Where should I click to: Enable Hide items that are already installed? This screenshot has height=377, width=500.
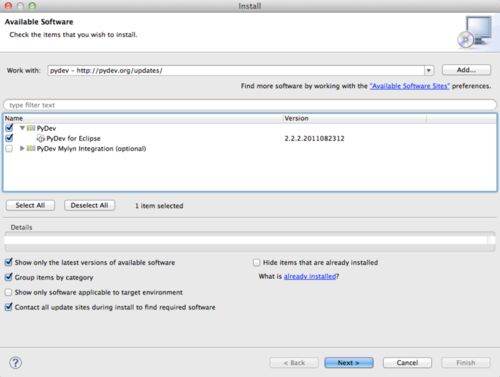pyautogui.click(x=256, y=263)
